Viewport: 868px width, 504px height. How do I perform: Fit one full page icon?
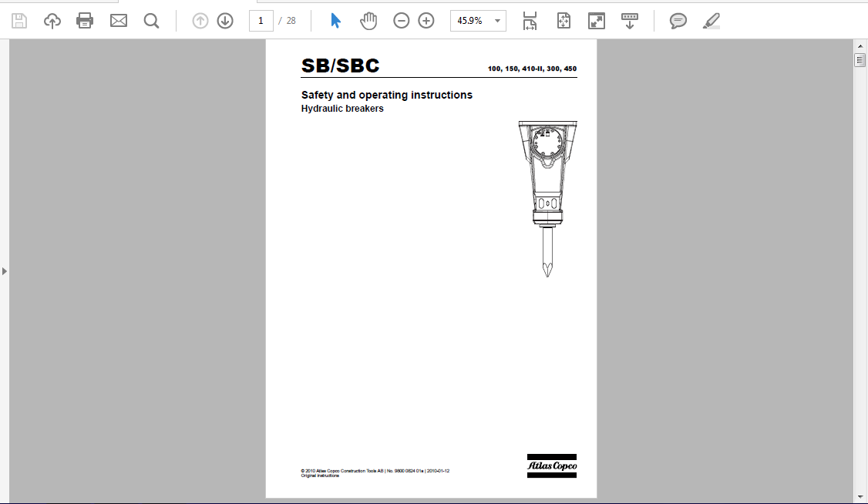[563, 21]
